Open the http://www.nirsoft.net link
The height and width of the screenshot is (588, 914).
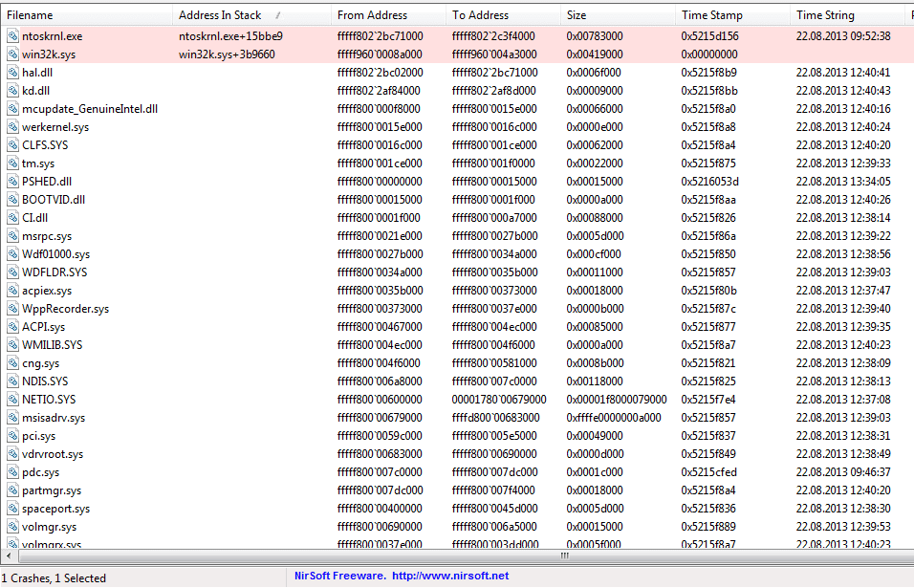tap(450, 576)
